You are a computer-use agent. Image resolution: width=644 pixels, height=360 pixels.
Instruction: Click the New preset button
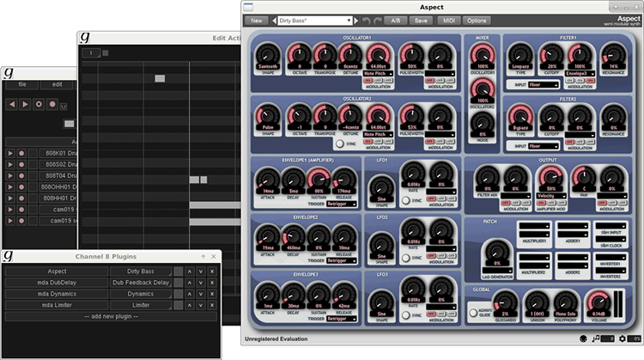point(256,21)
